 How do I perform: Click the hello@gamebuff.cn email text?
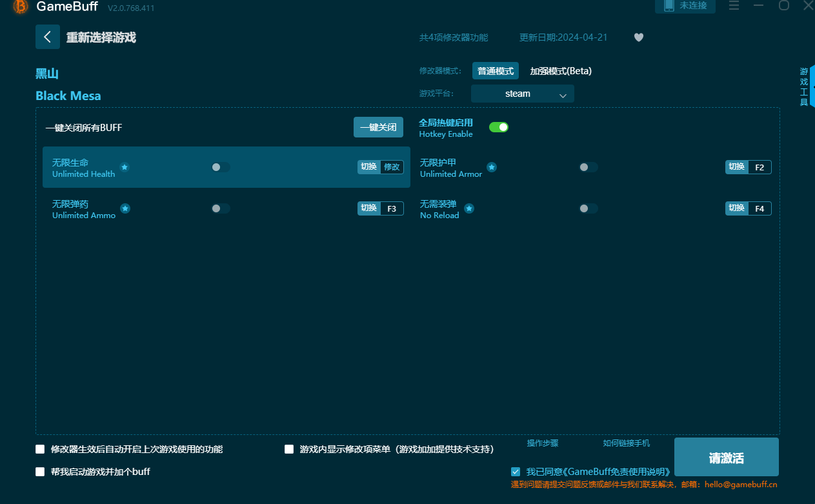click(741, 484)
